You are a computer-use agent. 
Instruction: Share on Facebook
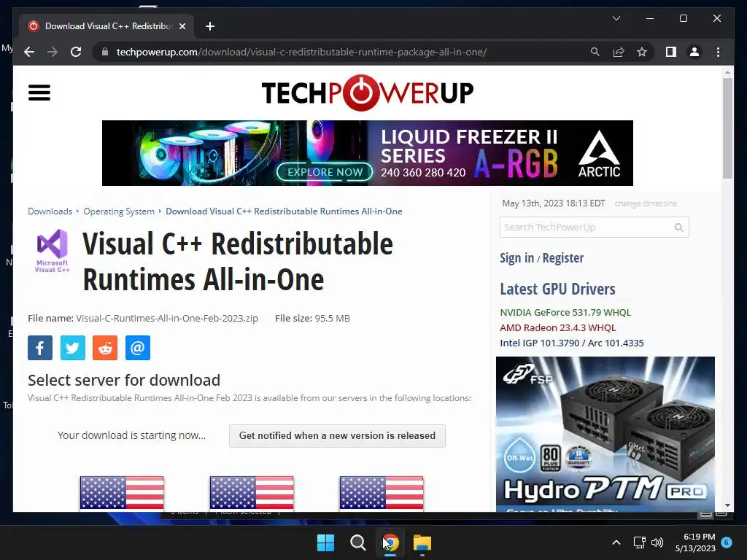click(40, 348)
